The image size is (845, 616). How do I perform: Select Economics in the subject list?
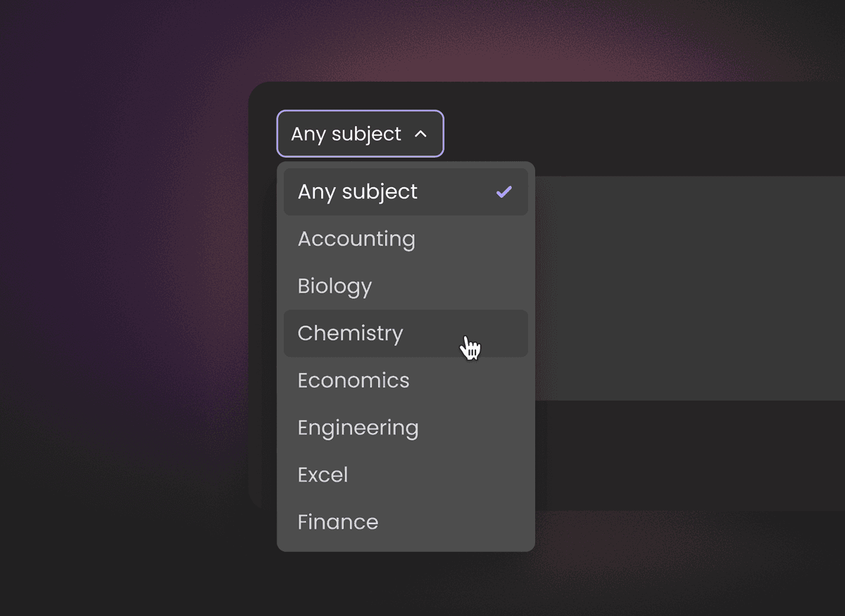click(353, 380)
